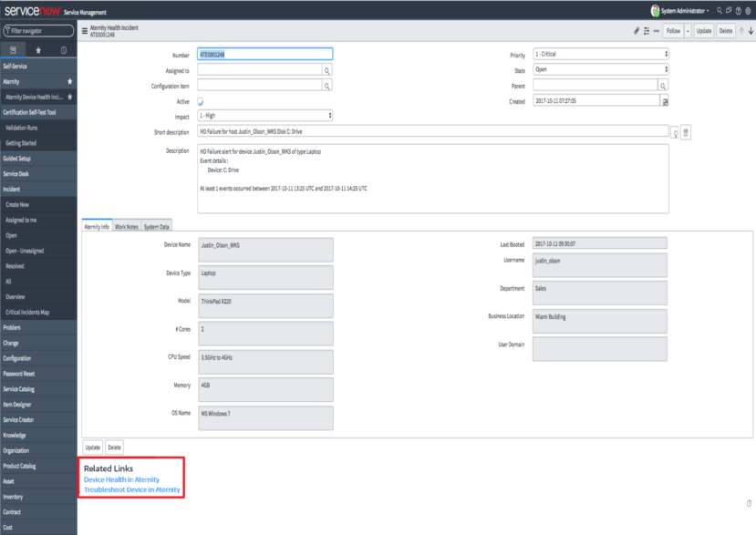Go to next record down arrow
The image size is (756, 535).
pos(751,31)
